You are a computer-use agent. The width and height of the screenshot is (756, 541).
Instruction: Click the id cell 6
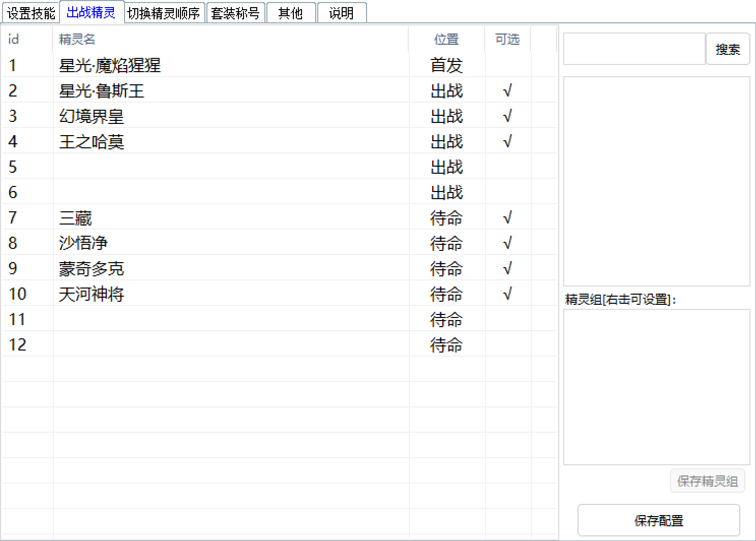[x=27, y=192]
